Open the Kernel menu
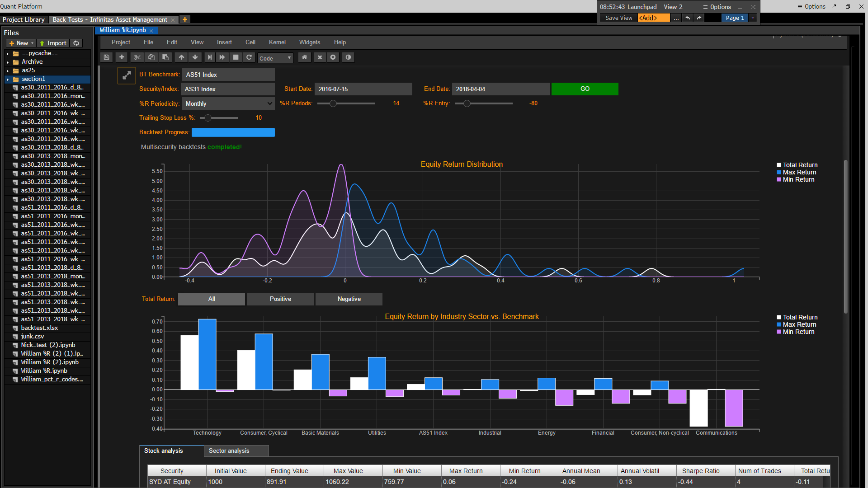This screenshot has width=868, height=488. 277,42
